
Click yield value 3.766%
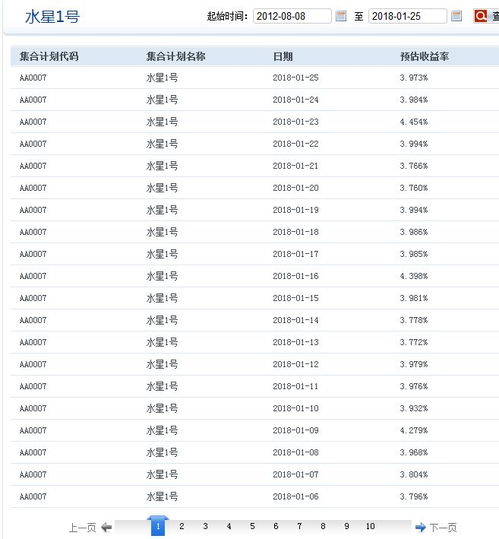pyautogui.click(x=414, y=166)
